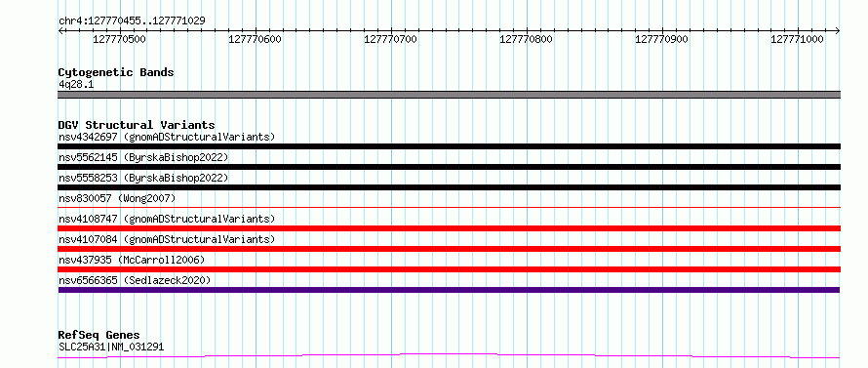Click ruler position 127770900

click(662, 39)
